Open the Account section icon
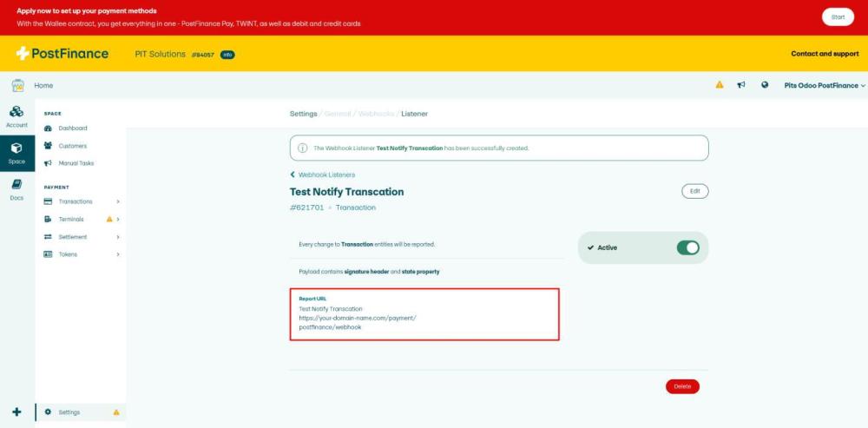The width and height of the screenshot is (868, 428). (x=16, y=111)
